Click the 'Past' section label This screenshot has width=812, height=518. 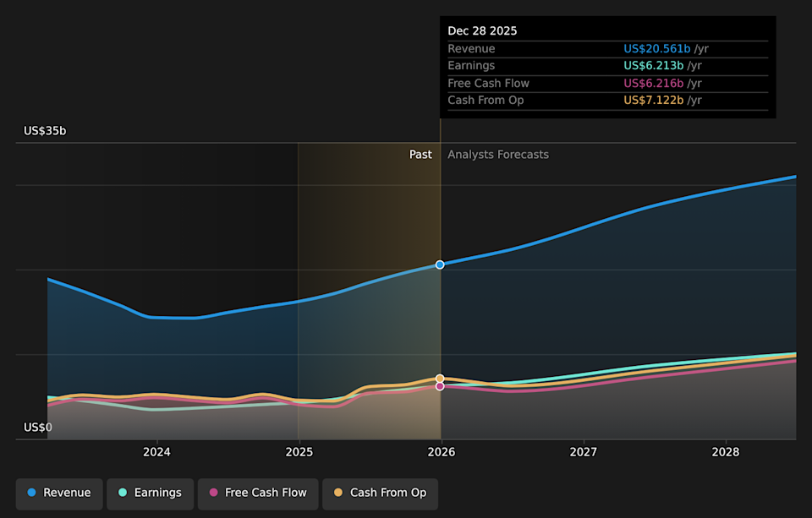point(420,155)
